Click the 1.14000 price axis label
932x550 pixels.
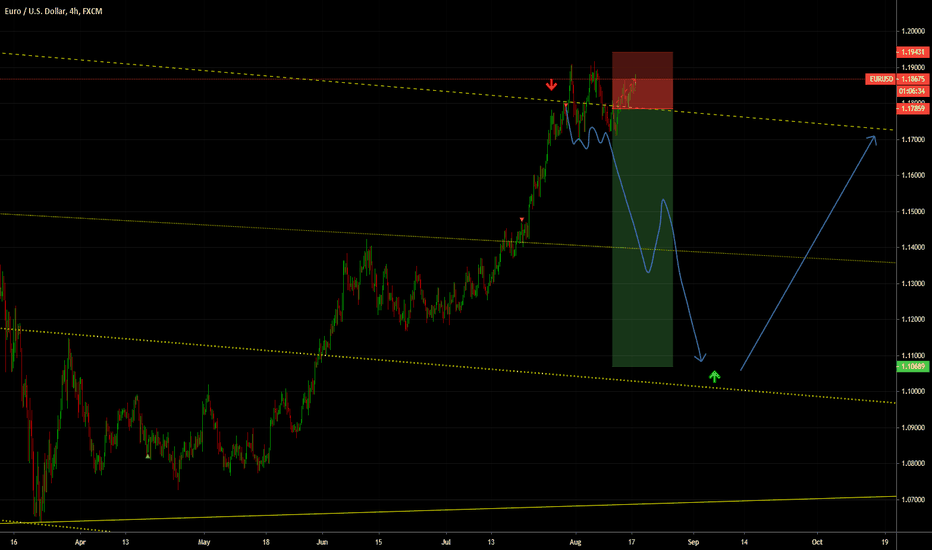(913, 247)
